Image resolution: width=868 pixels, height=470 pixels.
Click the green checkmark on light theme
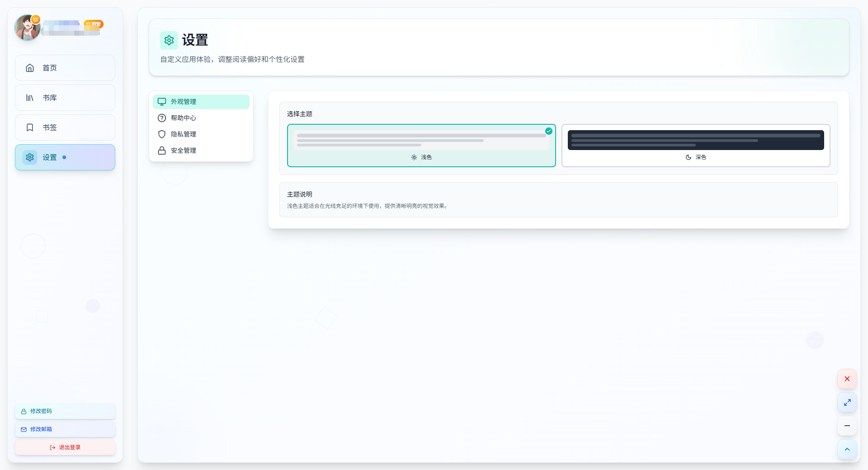point(549,131)
